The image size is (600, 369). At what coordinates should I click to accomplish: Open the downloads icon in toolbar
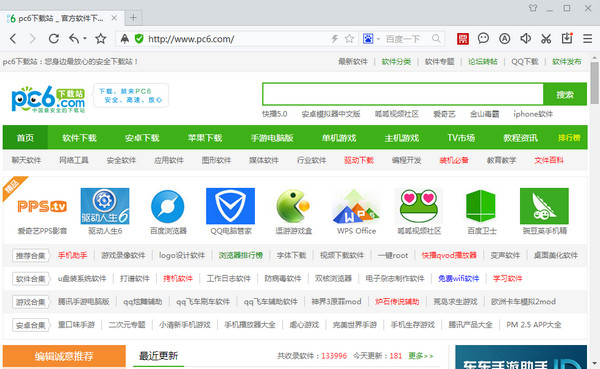[567, 38]
